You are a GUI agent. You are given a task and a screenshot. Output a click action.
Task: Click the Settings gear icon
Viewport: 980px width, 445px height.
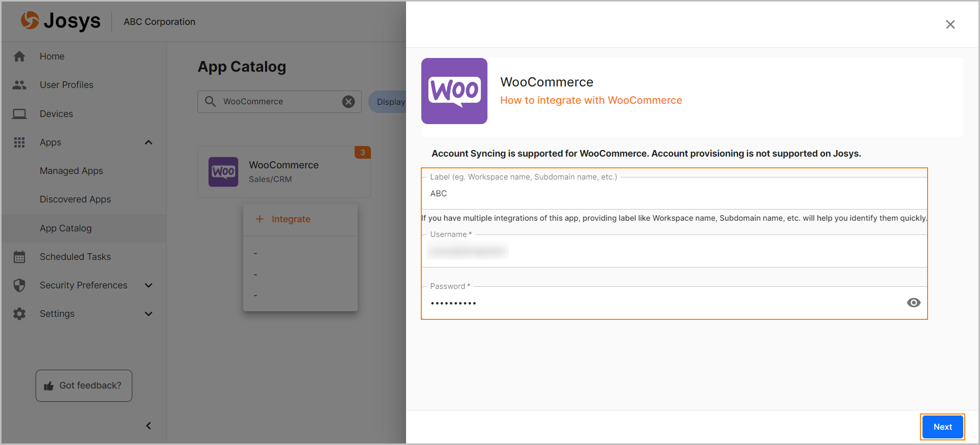pyautogui.click(x=19, y=314)
